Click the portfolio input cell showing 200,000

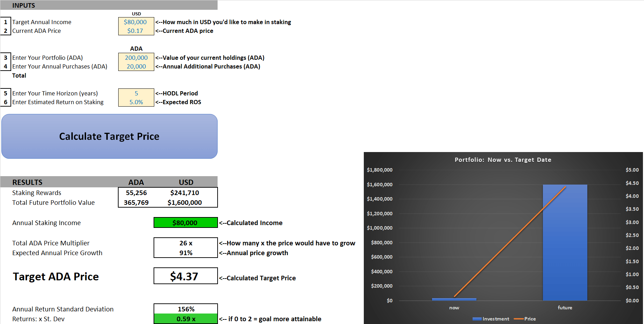click(136, 58)
